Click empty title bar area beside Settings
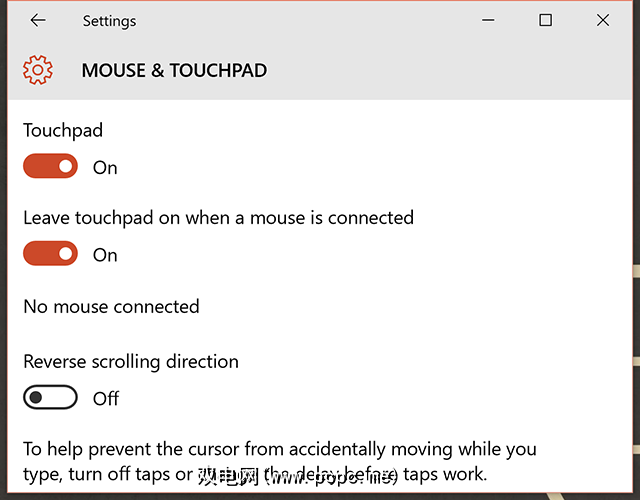 [x=300, y=20]
